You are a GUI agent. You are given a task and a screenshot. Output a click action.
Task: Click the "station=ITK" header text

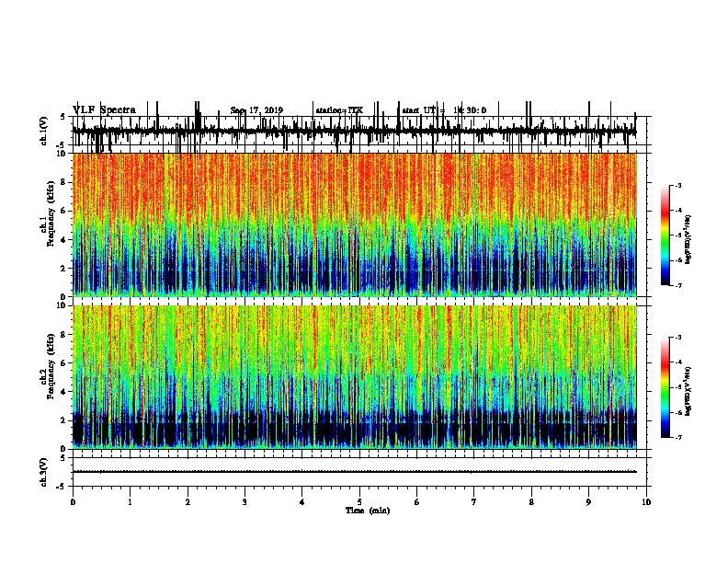339,110
